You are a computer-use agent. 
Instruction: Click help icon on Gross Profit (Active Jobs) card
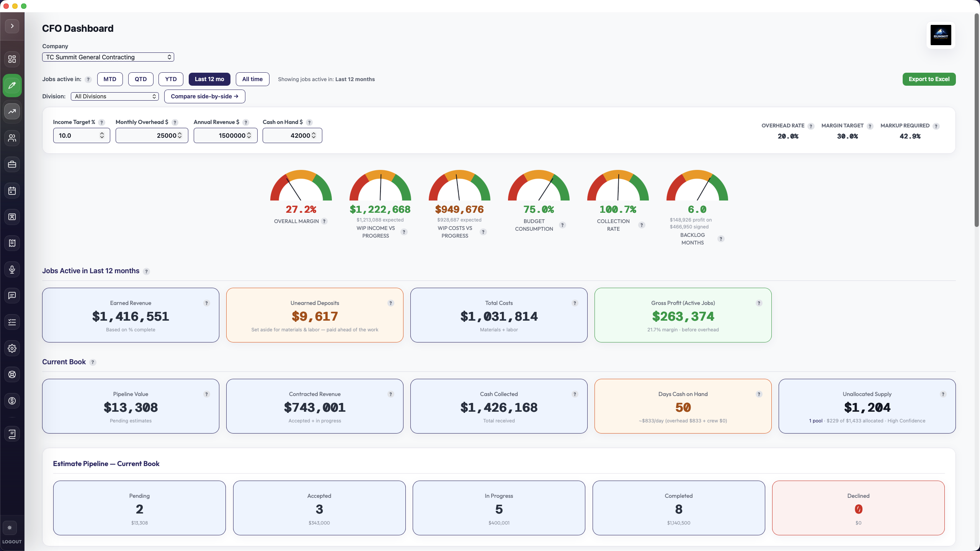759,303
